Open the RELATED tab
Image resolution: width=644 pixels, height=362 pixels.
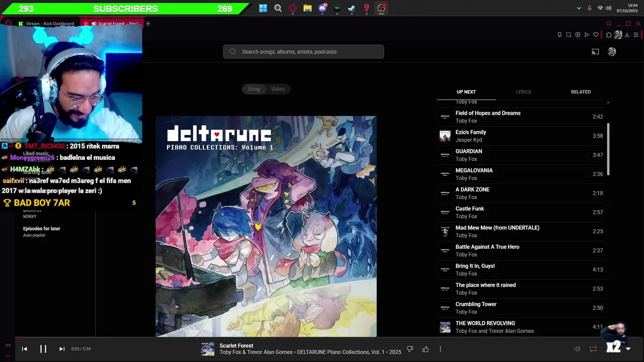581,92
